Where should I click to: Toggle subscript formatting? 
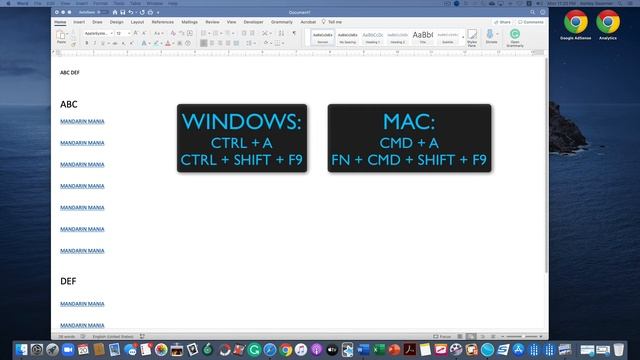[123, 43]
